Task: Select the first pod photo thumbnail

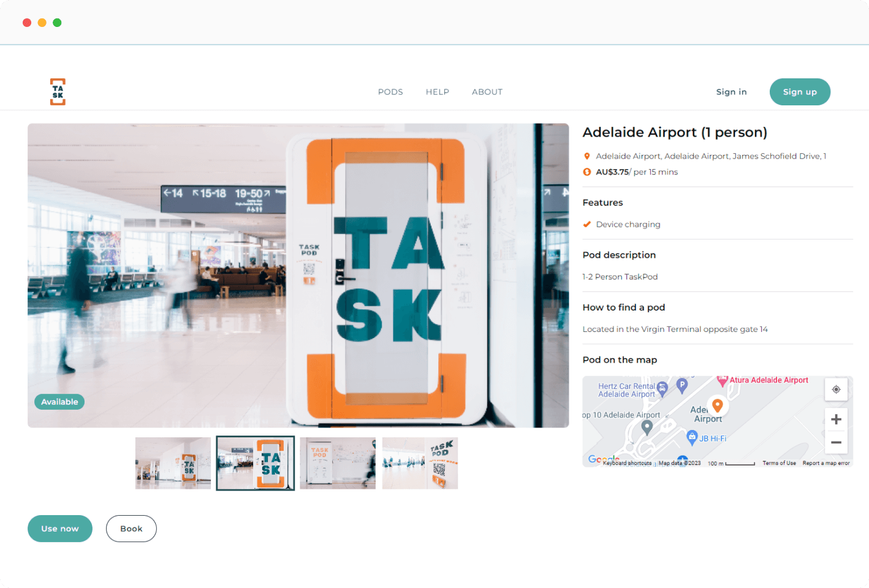Action: (x=173, y=463)
